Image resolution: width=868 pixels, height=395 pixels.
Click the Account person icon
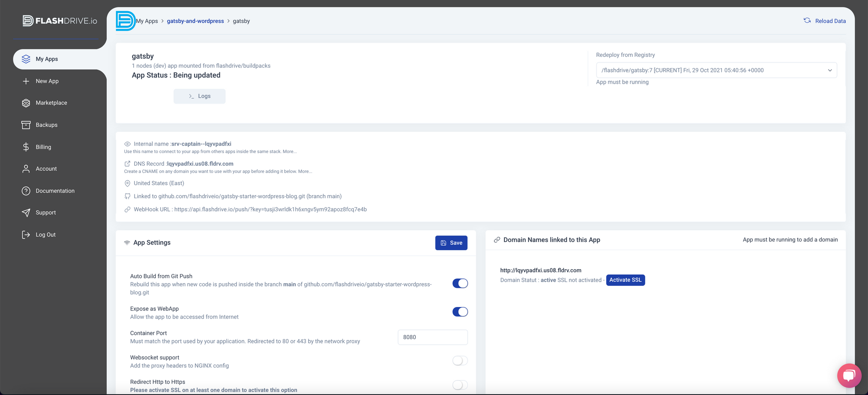coord(26,169)
